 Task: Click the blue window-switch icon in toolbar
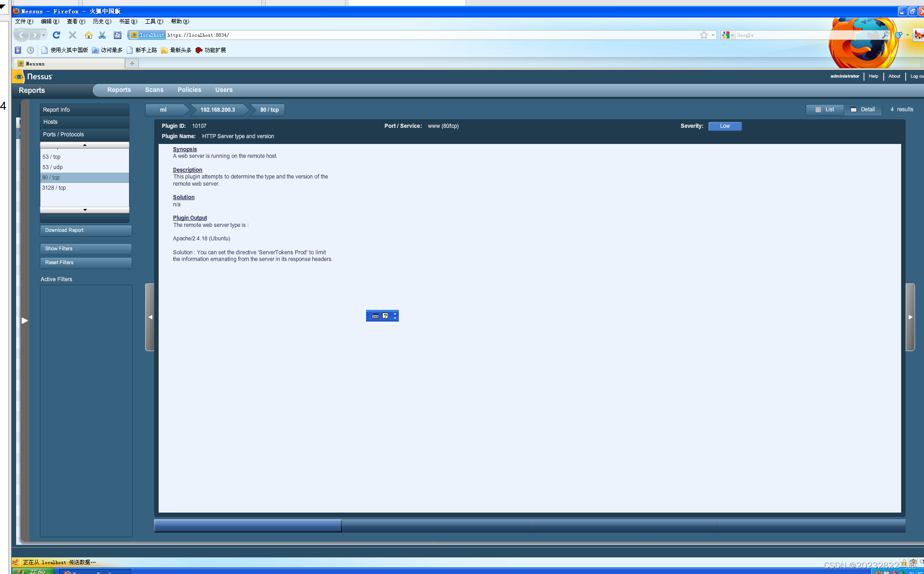point(117,35)
